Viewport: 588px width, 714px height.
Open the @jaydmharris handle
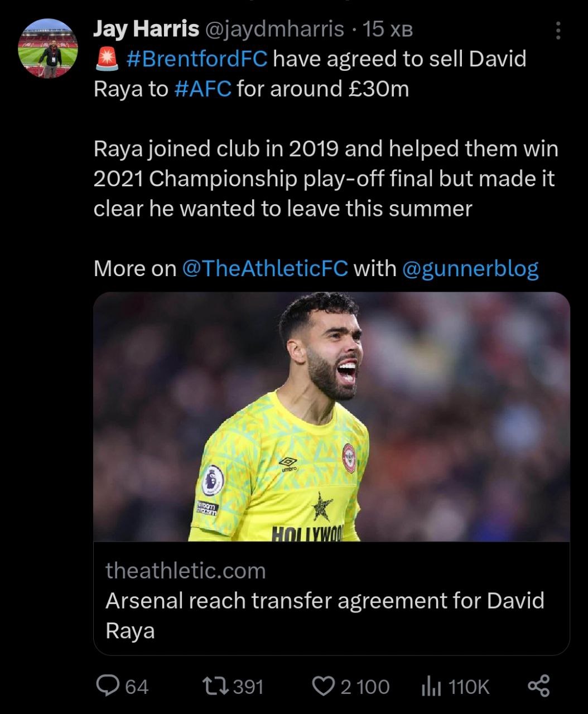point(275,28)
